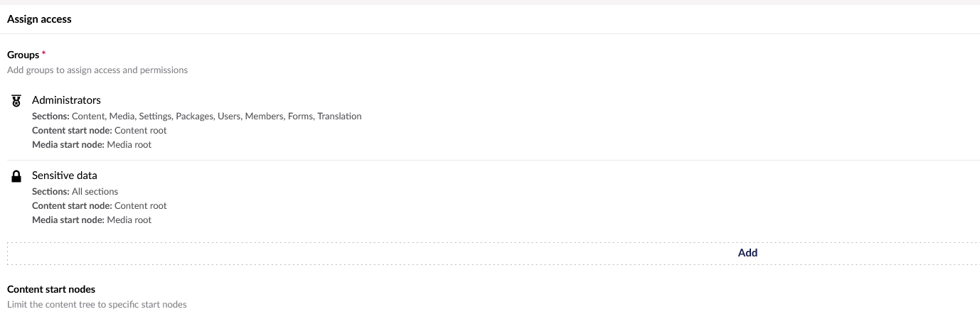Screen dimensions: 980x314
Task: Click the Groups field label
Action: [x=23, y=55]
